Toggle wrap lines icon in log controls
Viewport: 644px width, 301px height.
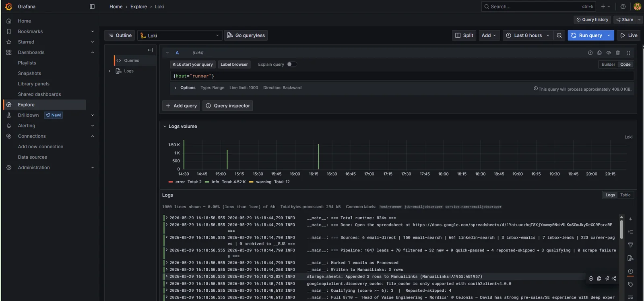[631, 297]
